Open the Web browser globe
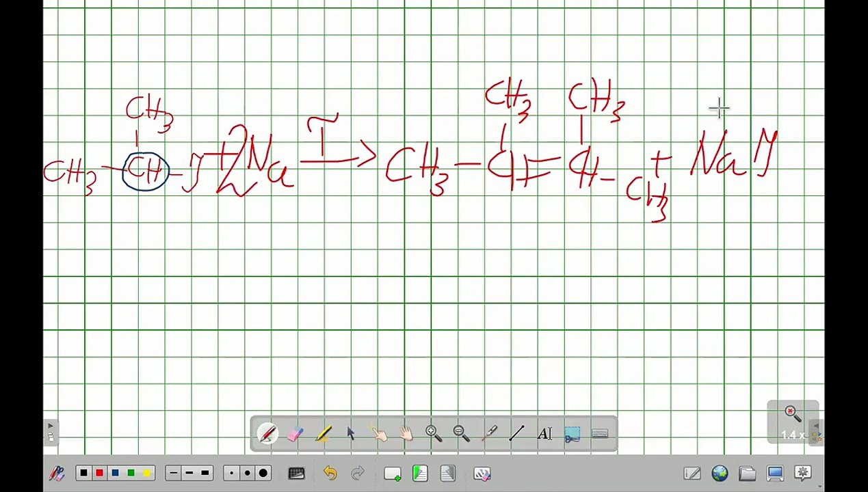This screenshot has width=868, height=492. point(720,473)
